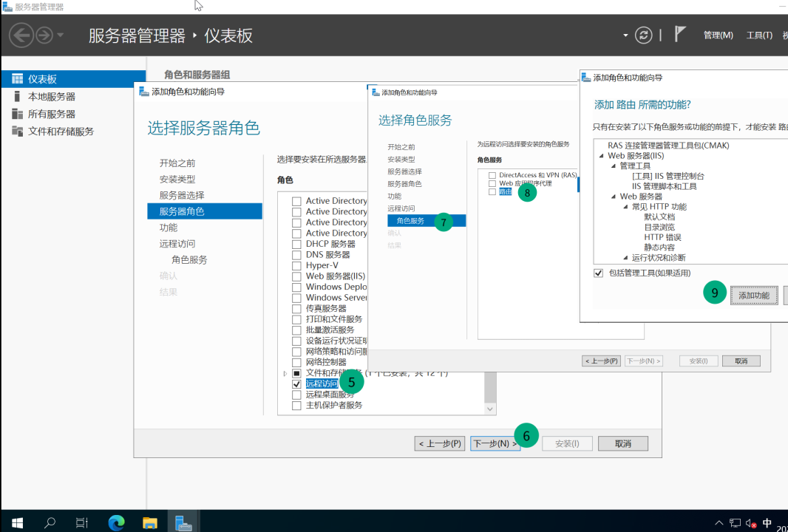Screen dimensions: 788x532
Task: Check 打印和文件服务 role
Action: coord(296,319)
